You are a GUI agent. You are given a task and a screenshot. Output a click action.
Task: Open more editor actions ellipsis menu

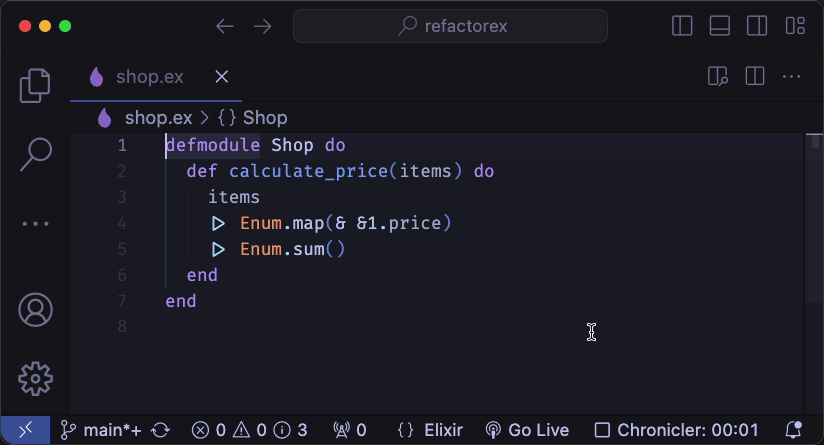[791, 76]
